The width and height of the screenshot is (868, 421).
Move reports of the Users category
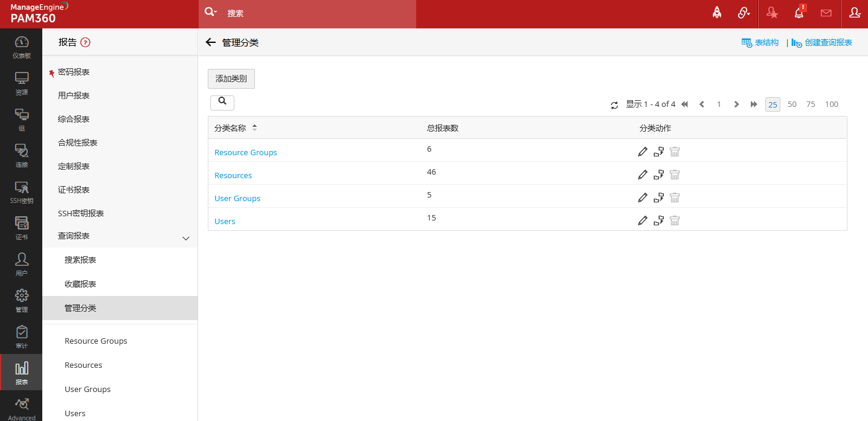coord(659,220)
